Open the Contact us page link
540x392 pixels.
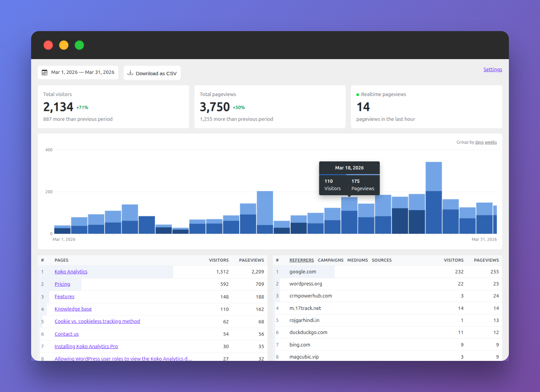click(67, 334)
